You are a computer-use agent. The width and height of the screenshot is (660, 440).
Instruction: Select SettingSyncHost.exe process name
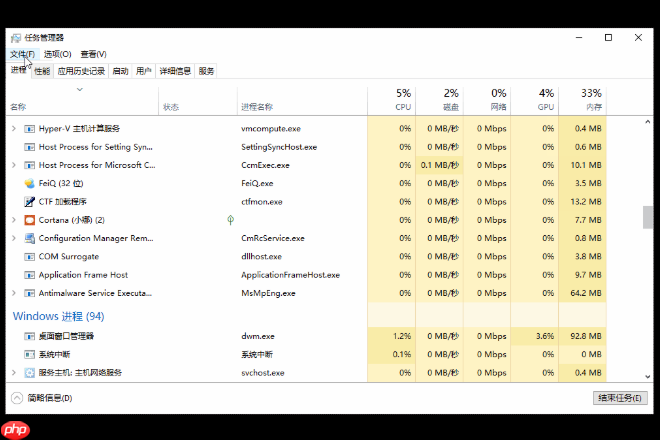click(x=279, y=147)
